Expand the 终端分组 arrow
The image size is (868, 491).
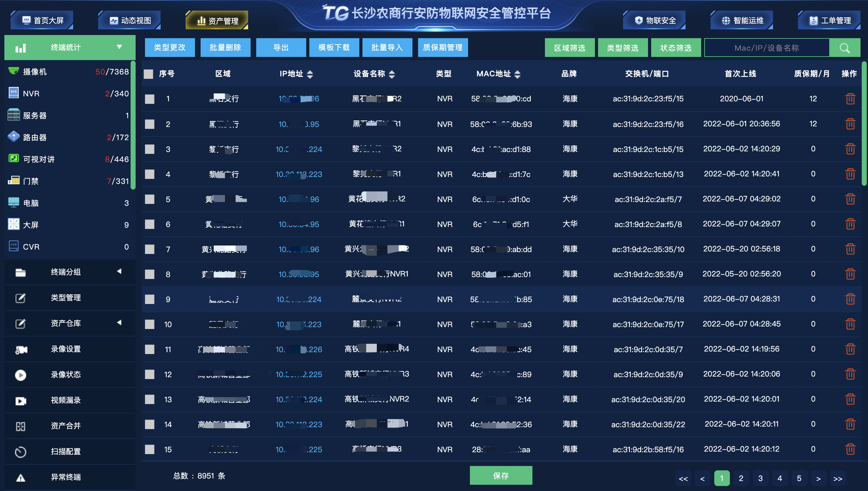click(119, 271)
